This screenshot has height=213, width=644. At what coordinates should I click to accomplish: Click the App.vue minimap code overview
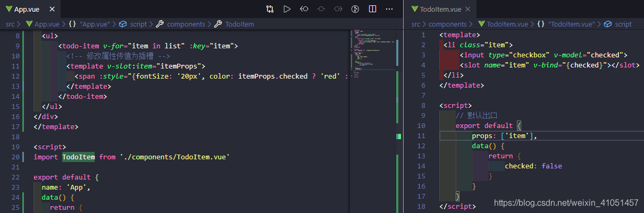pos(372,53)
